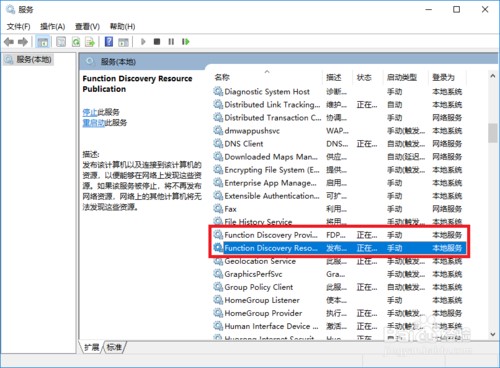
Task: Select GraphicsPerfSvc service row
Action: coord(338,274)
